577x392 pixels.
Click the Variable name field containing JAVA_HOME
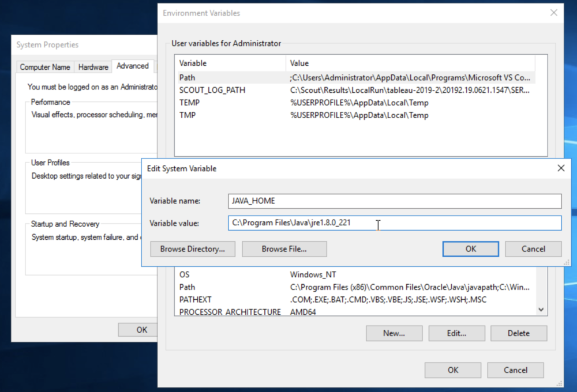tap(395, 201)
